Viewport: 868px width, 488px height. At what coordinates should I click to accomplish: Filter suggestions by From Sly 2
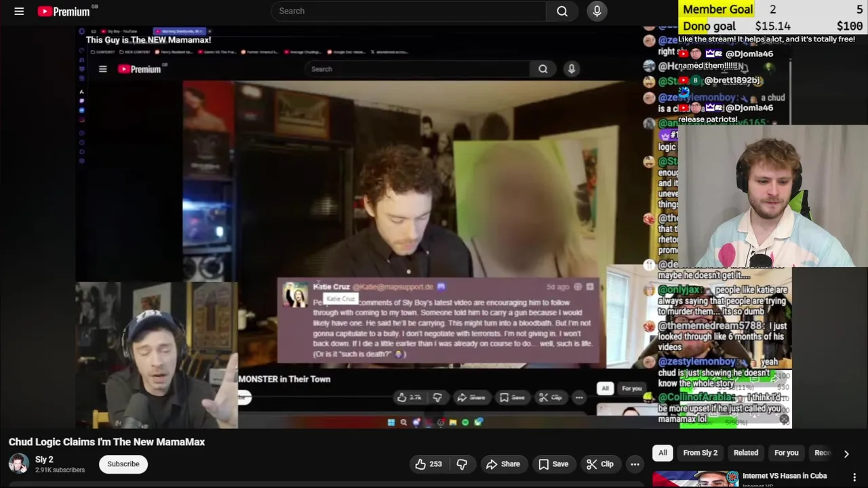click(x=701, y=453)
